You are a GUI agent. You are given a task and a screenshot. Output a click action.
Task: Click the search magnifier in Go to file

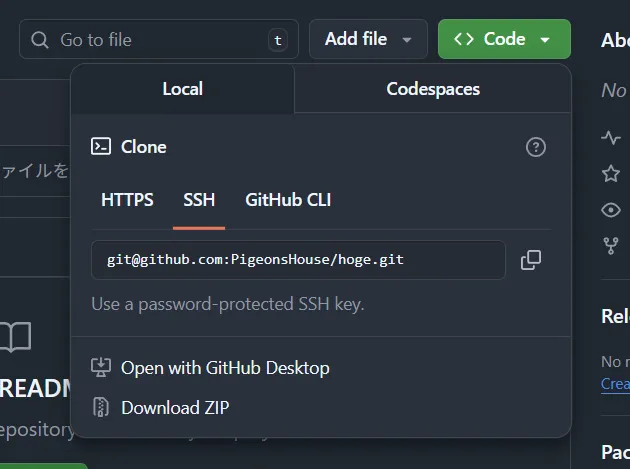40,40
